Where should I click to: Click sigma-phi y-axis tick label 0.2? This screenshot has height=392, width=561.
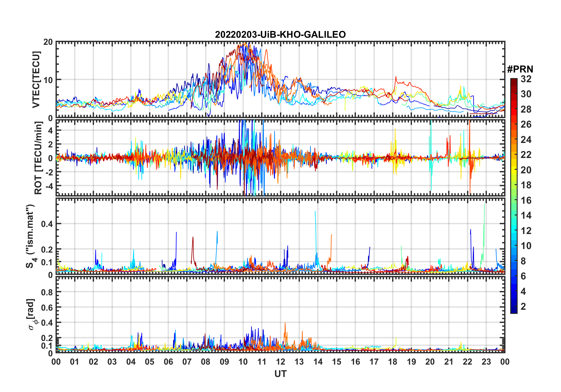point(47,338)
